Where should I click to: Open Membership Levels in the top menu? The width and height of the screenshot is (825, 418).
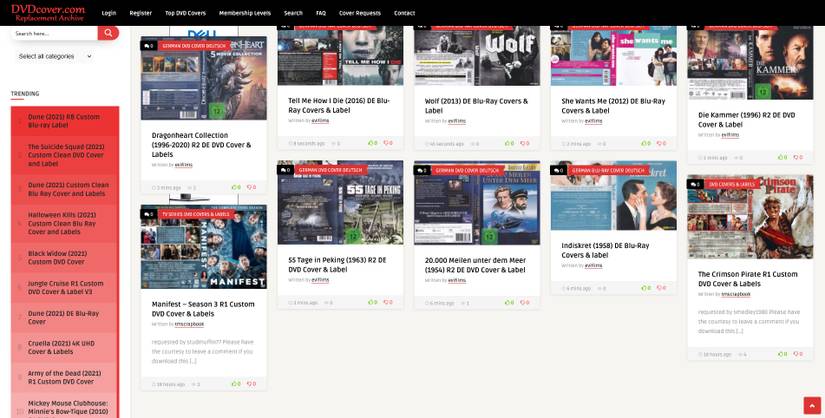(x=245, y=13)
